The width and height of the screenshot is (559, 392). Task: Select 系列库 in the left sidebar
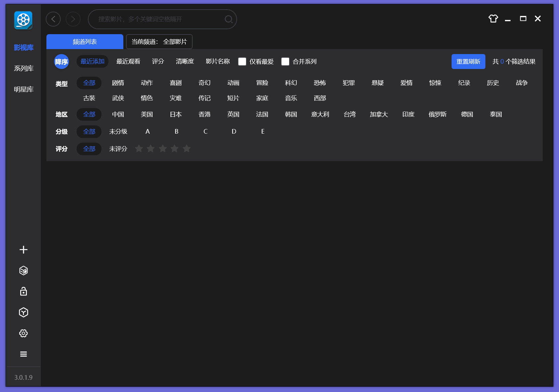point(23,68)
